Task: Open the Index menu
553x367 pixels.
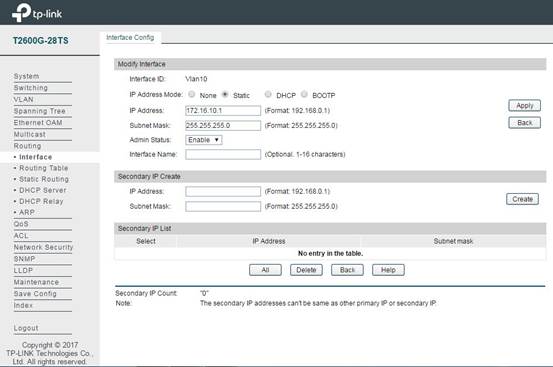Action: (23, 305)
